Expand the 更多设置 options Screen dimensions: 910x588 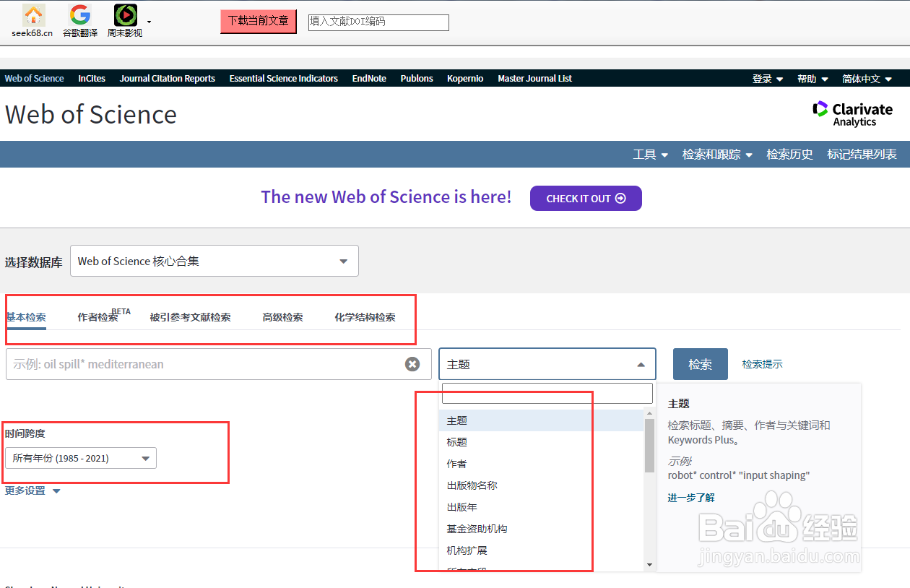(x=32, y=490)
